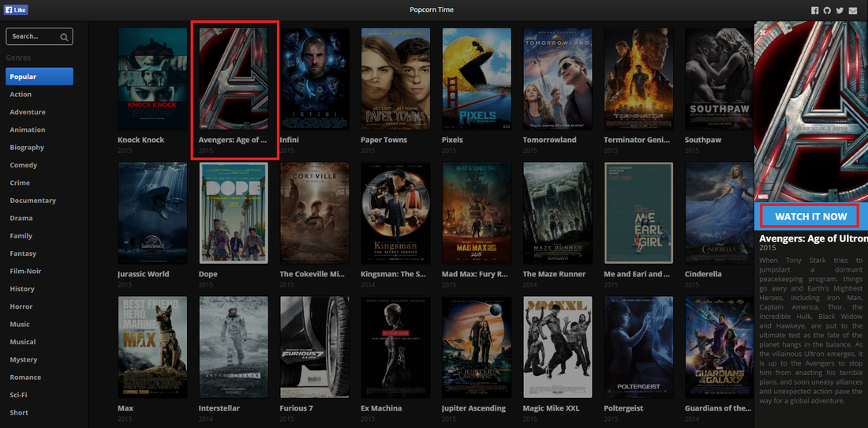Open the Music genre

coord(20,325)
